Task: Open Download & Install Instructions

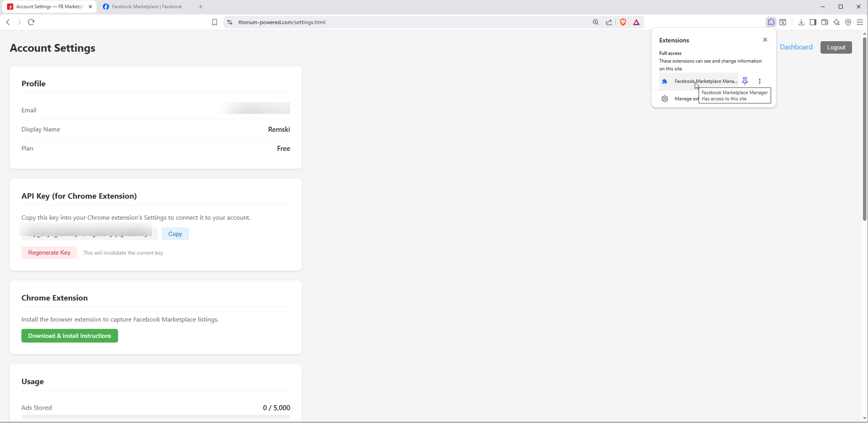Action: point(69,336)
